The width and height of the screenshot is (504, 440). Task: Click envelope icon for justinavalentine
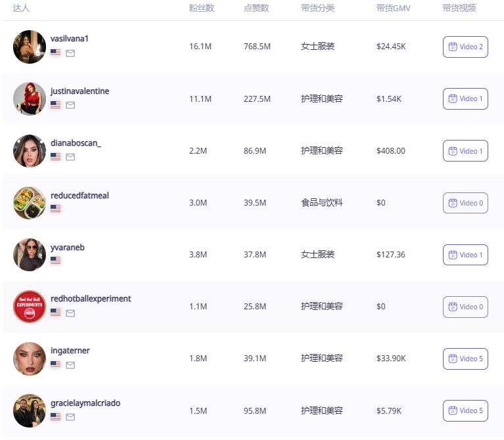point(70,105)
